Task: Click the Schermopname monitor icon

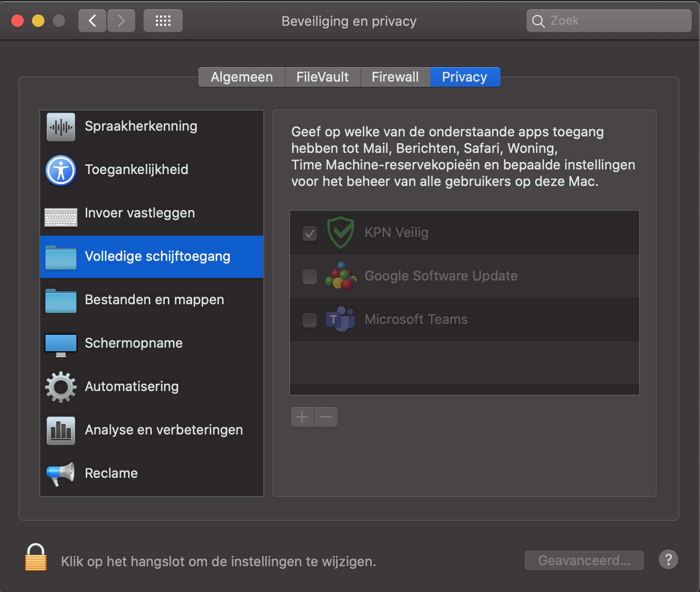Action: click(61, 345)
